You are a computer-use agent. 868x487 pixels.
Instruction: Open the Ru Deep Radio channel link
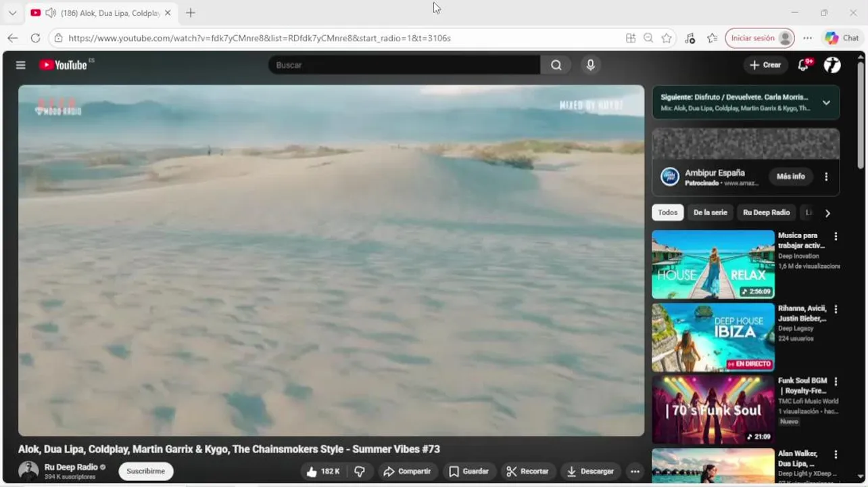(x=71, y=467)
